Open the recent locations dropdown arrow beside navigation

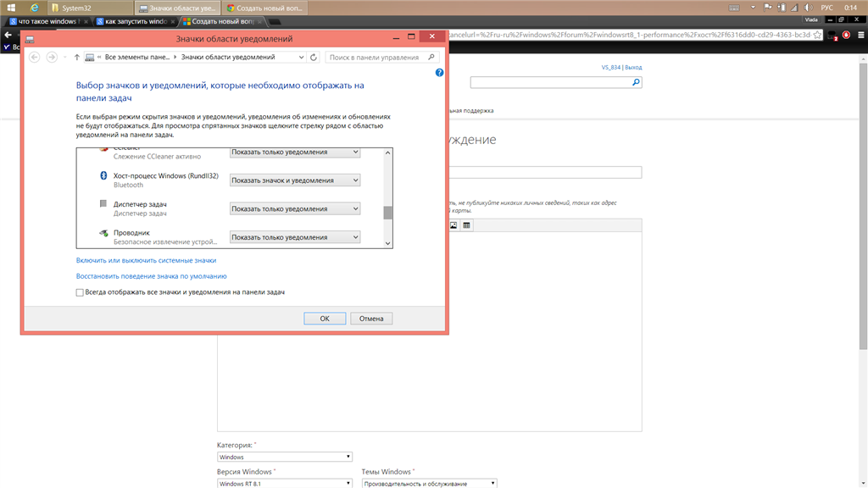click(x=64, y=57)
